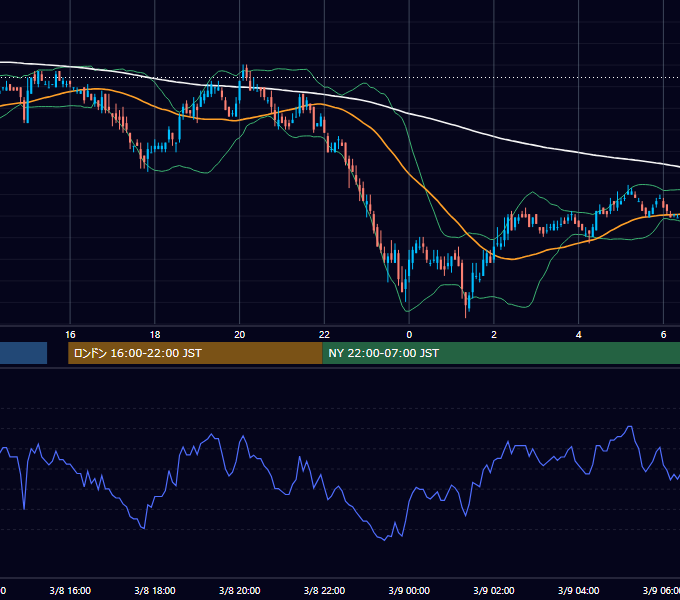Click the hour 18 axis label

(x=155, y=335)
